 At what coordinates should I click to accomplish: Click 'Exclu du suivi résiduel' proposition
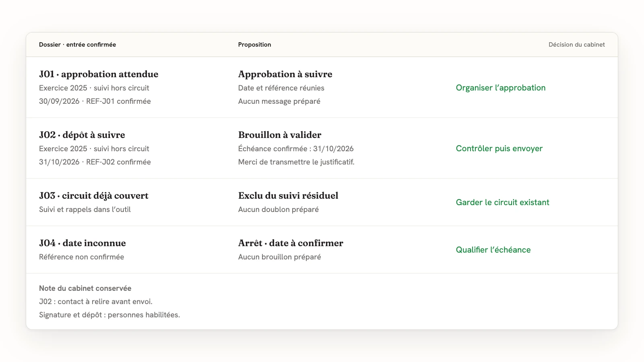pyautogui.click(x=288, y=195)
